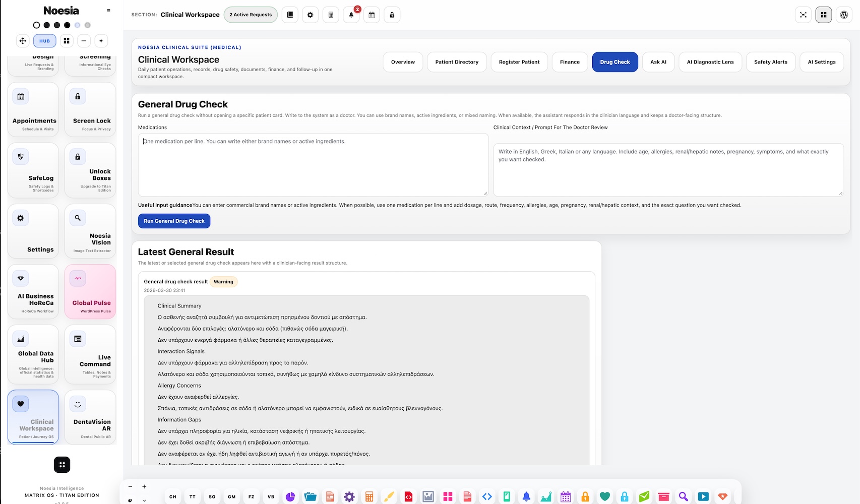Open the purple magnifier icon in the dock

tap(683, 496)
